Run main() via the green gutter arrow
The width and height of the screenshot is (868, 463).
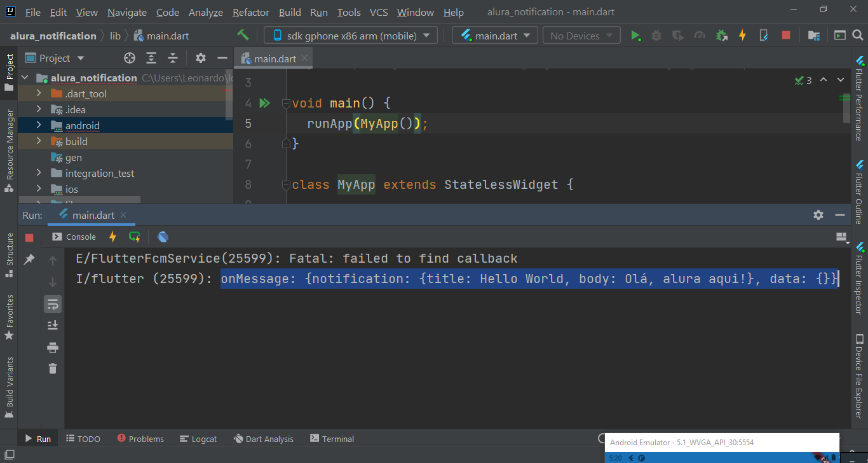[x=265, y=103]
